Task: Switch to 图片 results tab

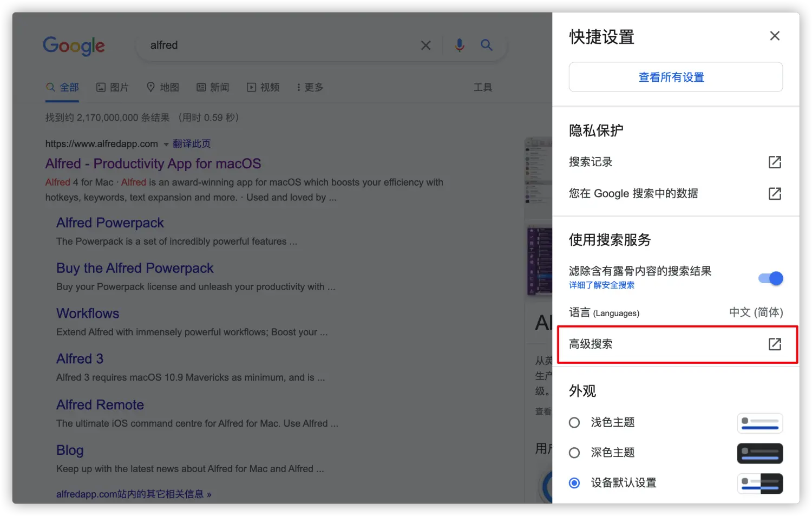Action: [113, 87]
